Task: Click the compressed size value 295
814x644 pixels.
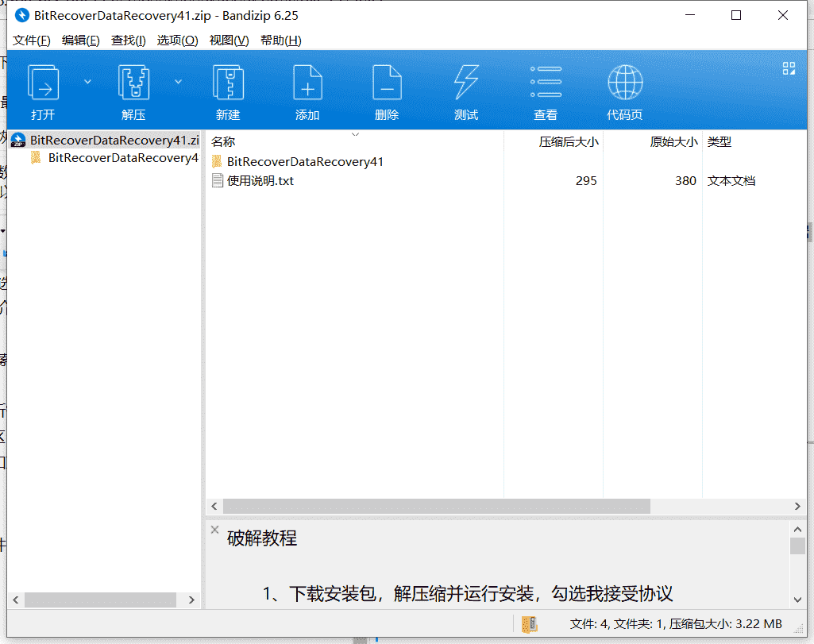Action: click(586, 180)
